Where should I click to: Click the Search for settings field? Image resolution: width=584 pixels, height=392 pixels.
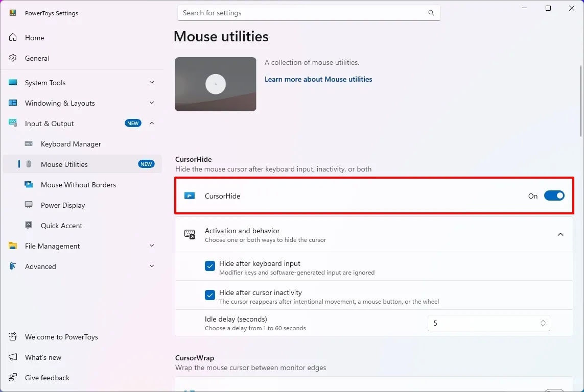point(309,13)
